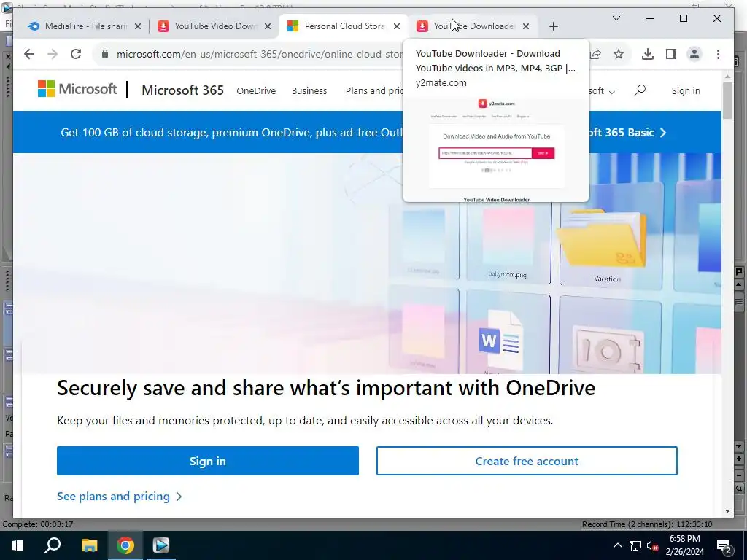
Task: Open the Chrome profile icon
Action: tap(694, 54)
